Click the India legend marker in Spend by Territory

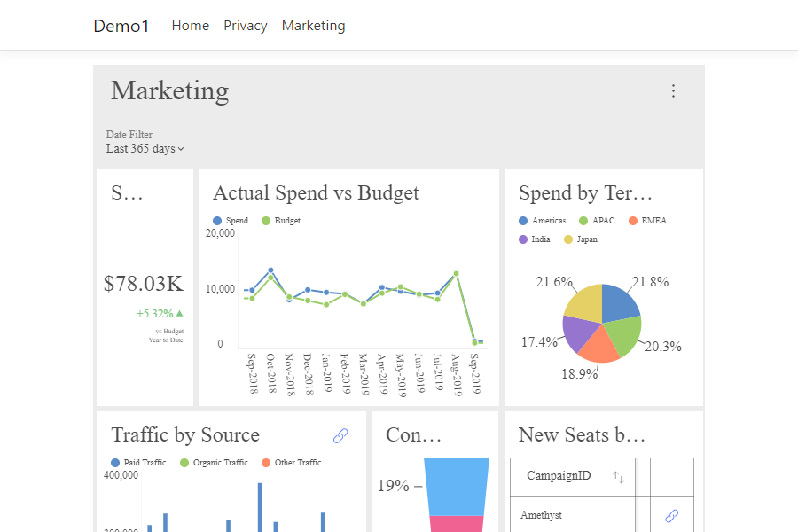[x=524, y=239]
